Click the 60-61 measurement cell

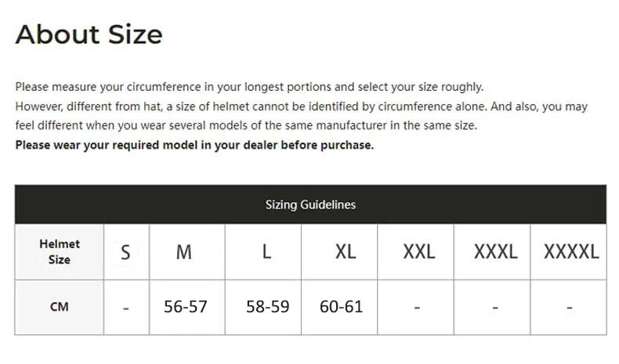tap(341, 306)
